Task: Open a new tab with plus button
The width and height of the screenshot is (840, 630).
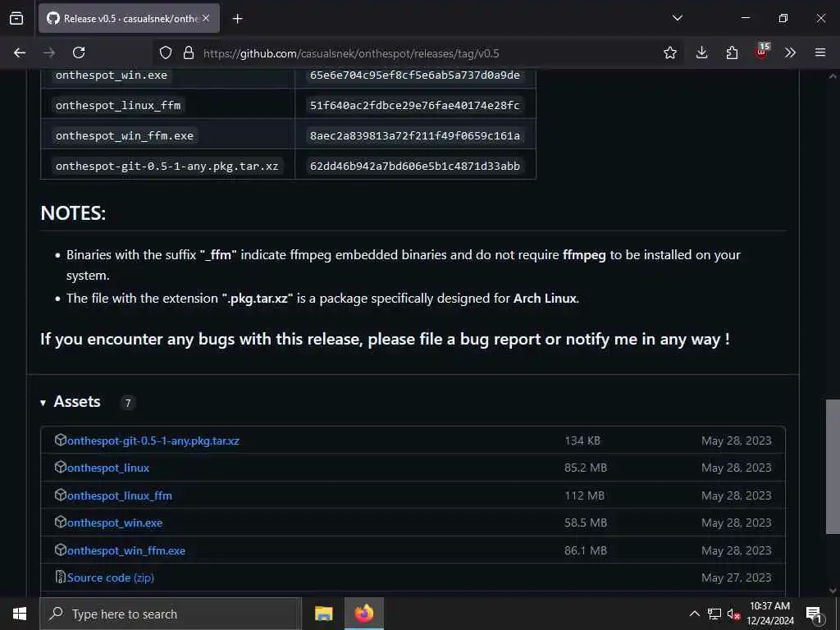Action: 237,19
